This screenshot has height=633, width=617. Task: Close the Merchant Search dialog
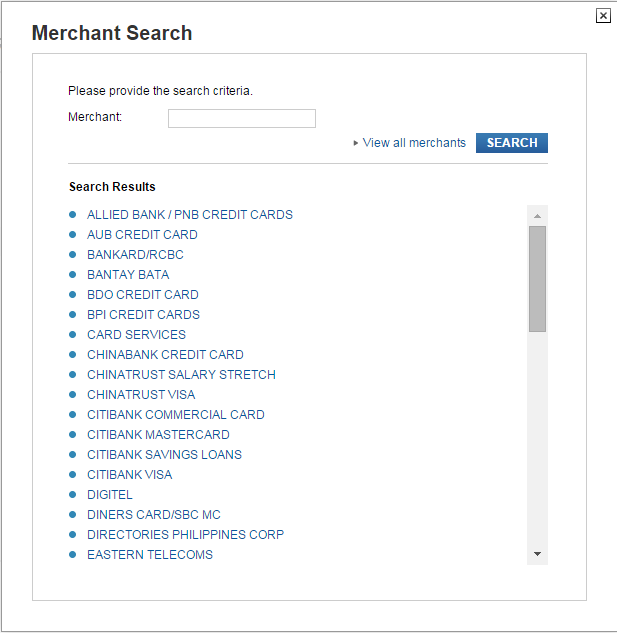click(x=603, y=16)
